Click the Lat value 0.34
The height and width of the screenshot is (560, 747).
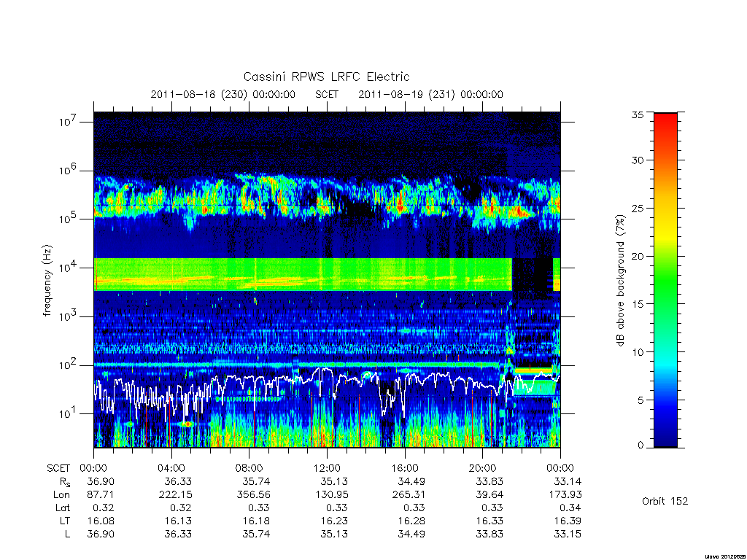(570, 507)
